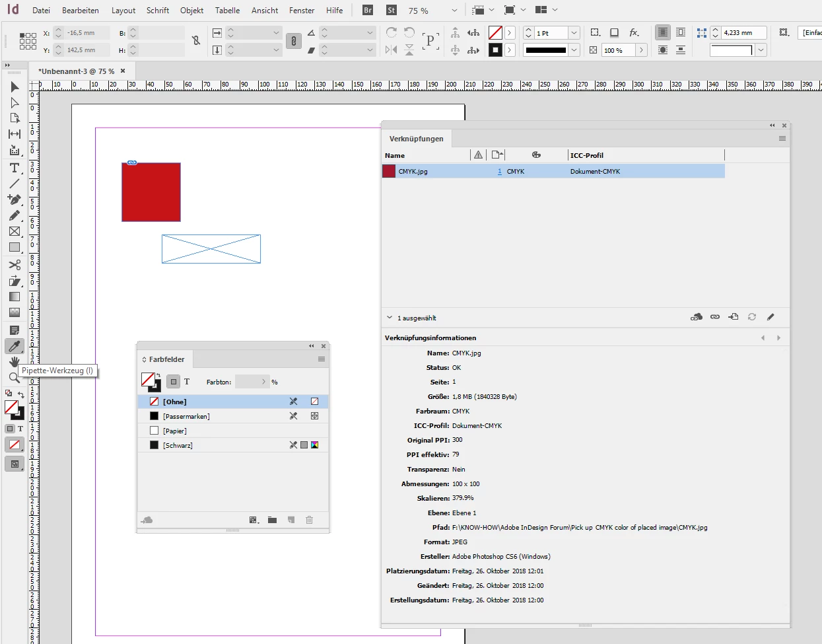Enable no text wrap button in control bar

(x=663, y=32)
